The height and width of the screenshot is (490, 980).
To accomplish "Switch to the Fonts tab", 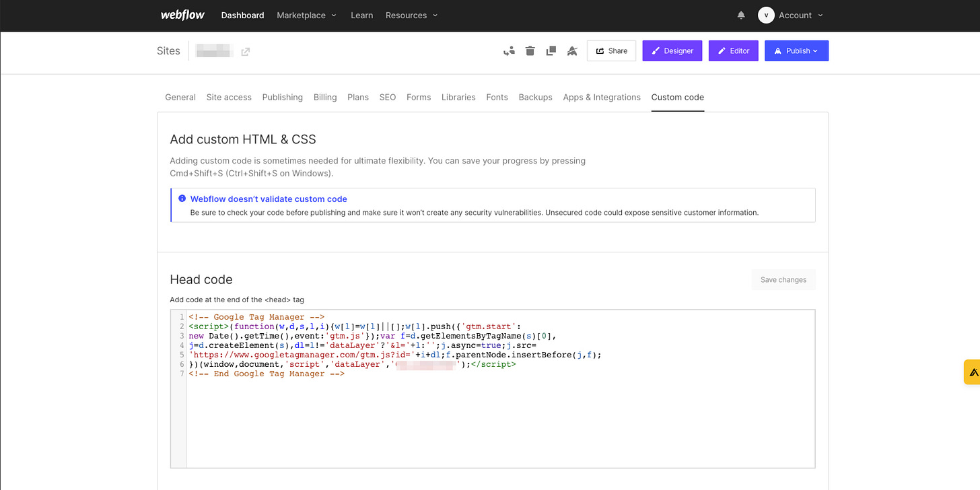I will coord(497,97).
